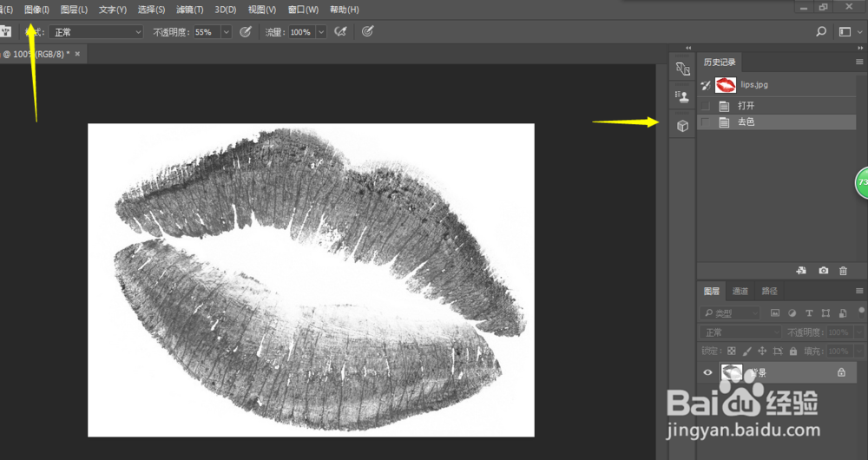
Task: Switch to the 路径 tab
Action: [x=769, y=291]
